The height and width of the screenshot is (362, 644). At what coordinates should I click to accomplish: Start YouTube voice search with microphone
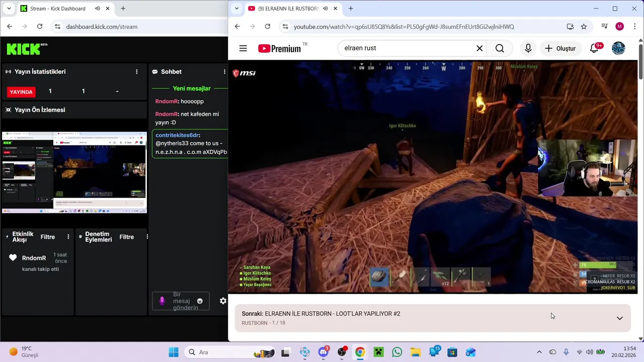[528, 48]
